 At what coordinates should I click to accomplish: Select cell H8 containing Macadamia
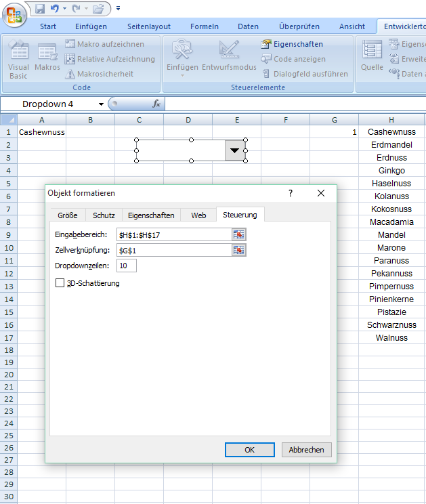point(391,222)
